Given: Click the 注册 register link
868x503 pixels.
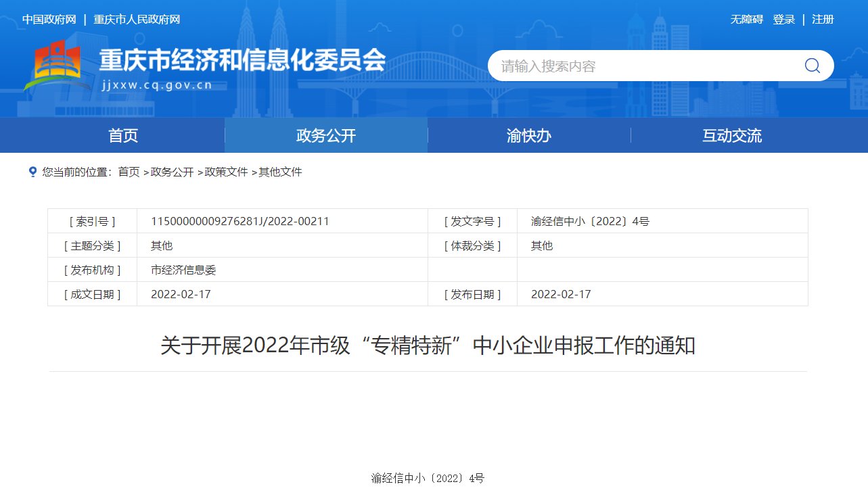Looking at the screenshot, I should click(823, 20).
